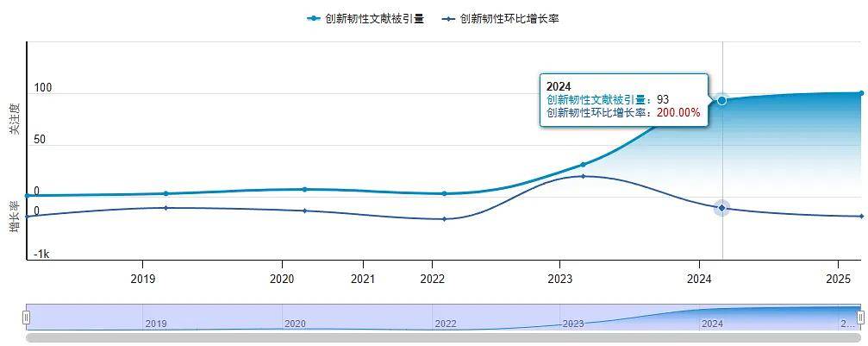Click the 2019 growth rate data point
This screenshot has width=868, height=346.
coord(165,208)
